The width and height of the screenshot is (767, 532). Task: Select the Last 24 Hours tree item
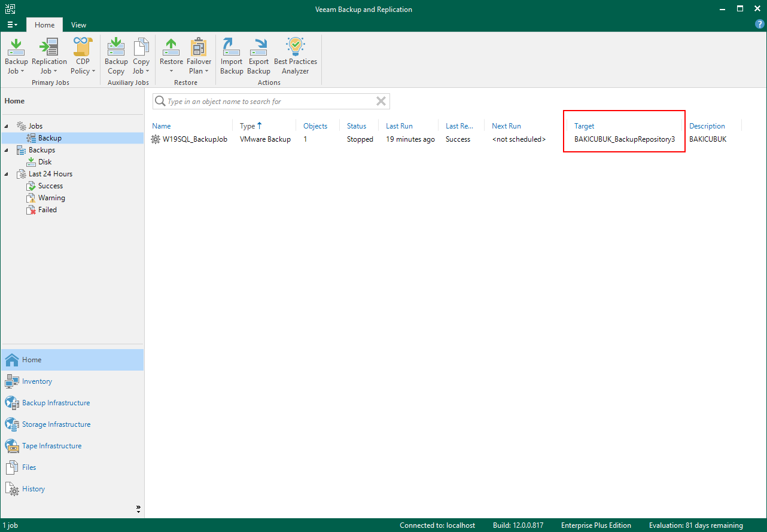50,174
